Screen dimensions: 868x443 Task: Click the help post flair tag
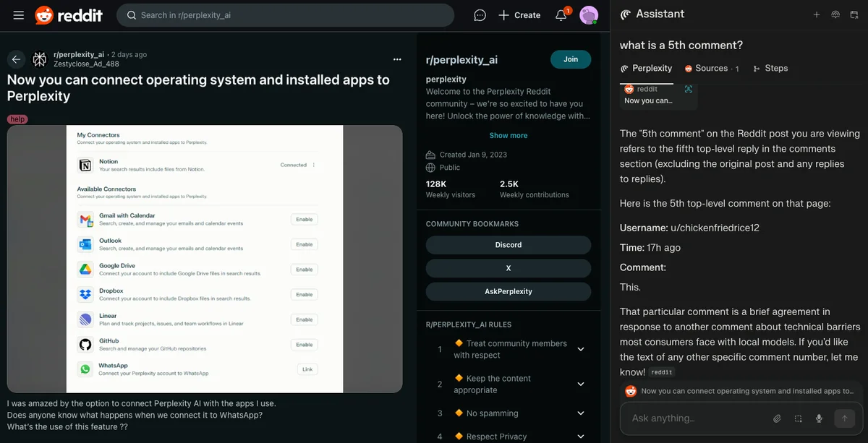pyautogui.click(x=17, y=119)
